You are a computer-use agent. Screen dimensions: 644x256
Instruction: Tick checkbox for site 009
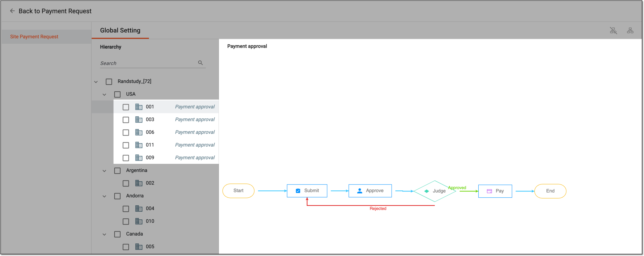click(126, 158)
